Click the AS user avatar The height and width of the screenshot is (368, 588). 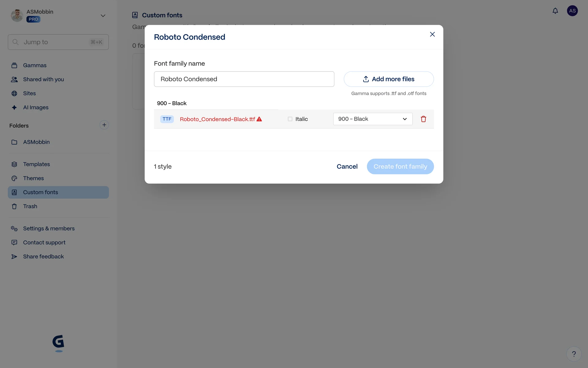pos(572,11)
